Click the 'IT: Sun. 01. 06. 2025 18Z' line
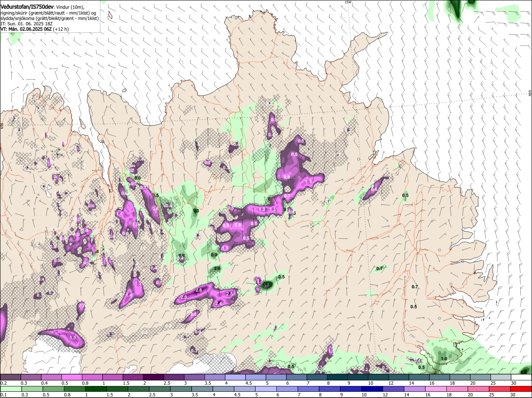This screenshot has height=398, width=532. pyautogui.click(x=27, y=24)
